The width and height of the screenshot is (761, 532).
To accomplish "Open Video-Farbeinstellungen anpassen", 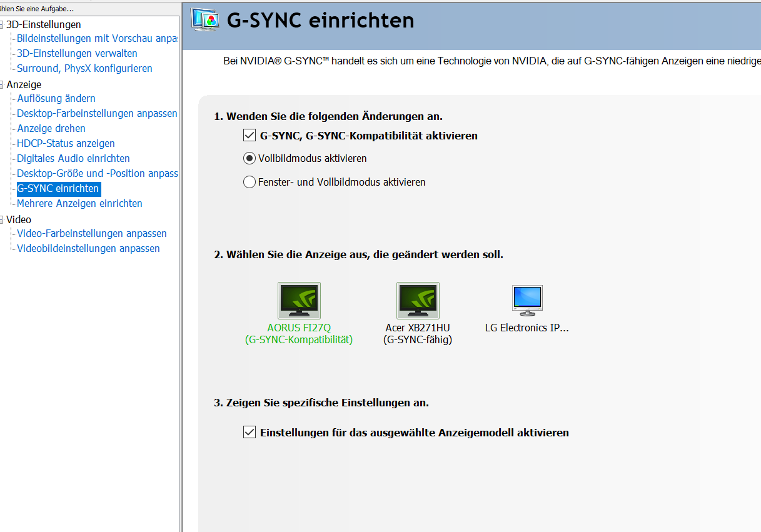I will [92, 233].
